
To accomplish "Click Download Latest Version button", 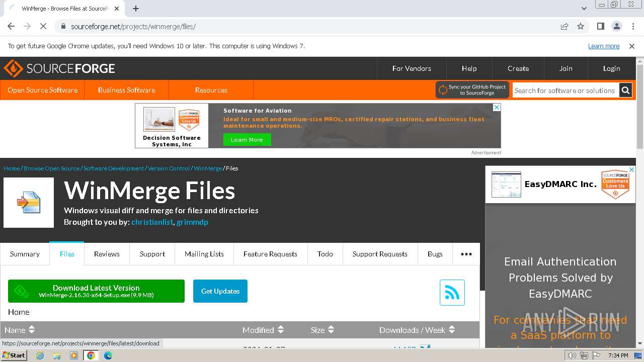I will click(96, 291).
